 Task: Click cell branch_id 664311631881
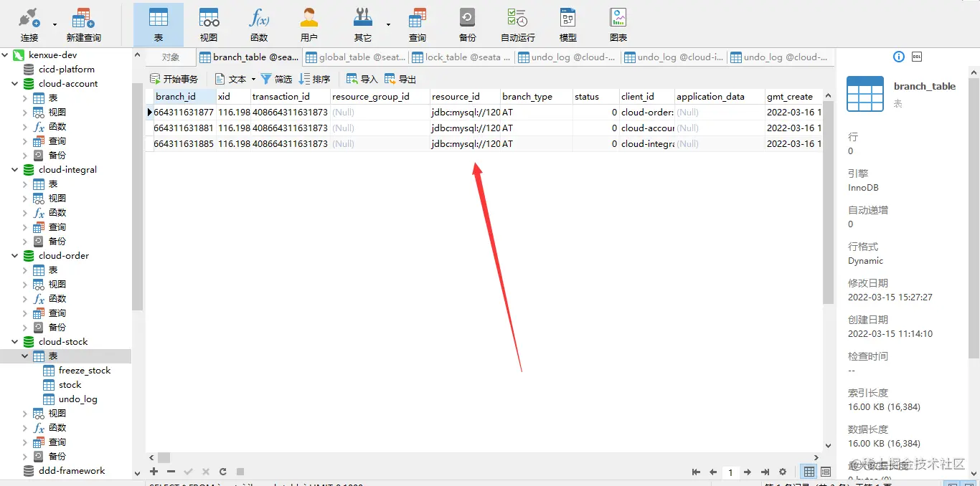pyautogui.click(x=184, y=128)
